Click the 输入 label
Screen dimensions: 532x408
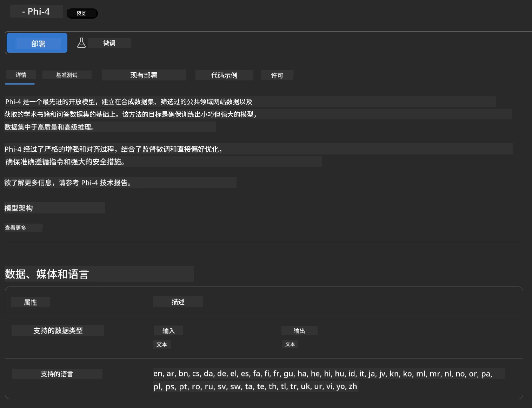point(168,330)
